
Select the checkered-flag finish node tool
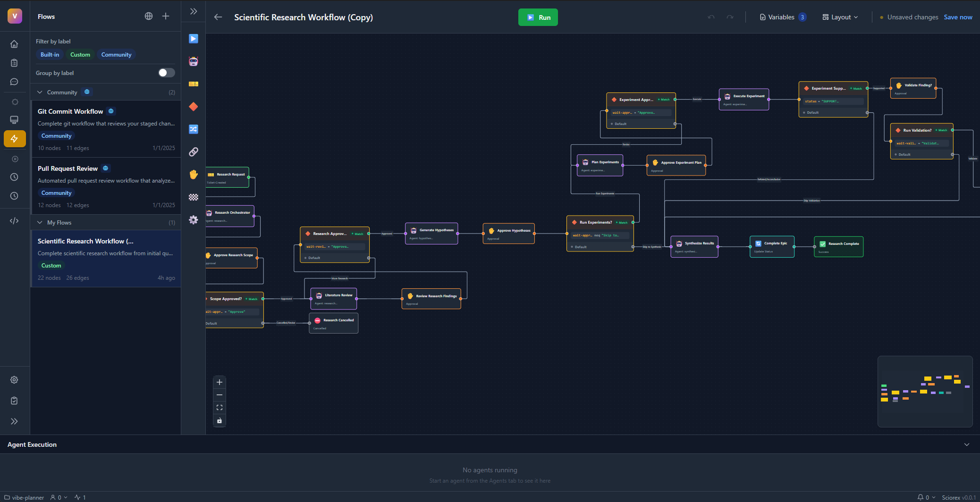tap(193, 197)
